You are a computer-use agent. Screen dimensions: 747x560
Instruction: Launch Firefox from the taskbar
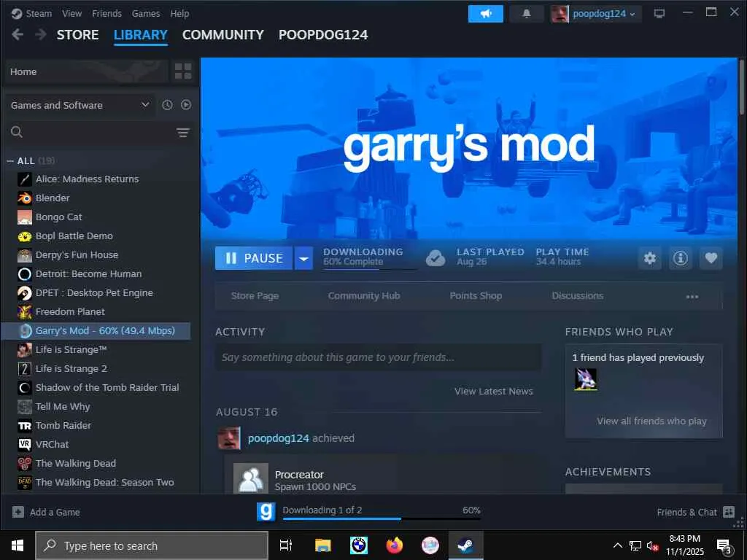click(395, 545)
